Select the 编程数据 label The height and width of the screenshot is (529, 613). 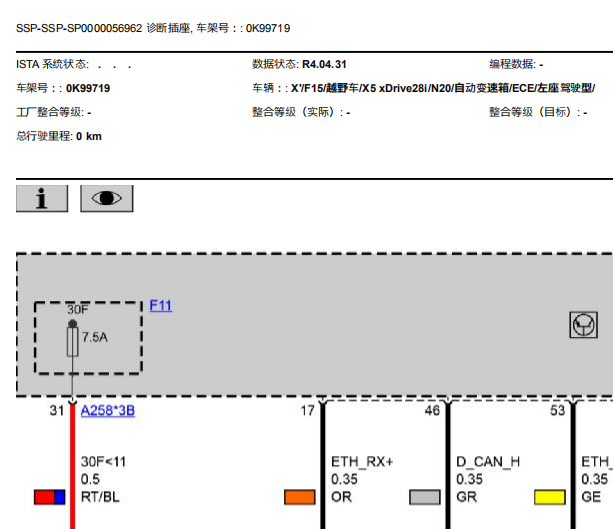point(513,65)
